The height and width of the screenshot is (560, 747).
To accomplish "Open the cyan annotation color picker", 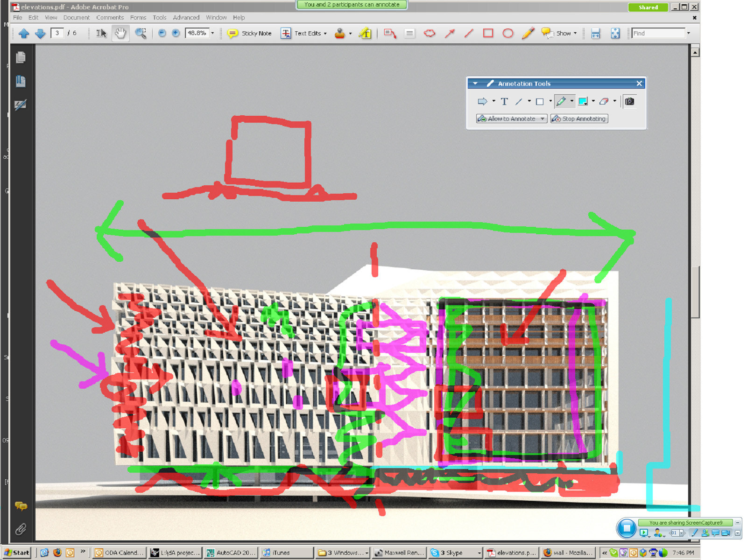I will point(583,101).
